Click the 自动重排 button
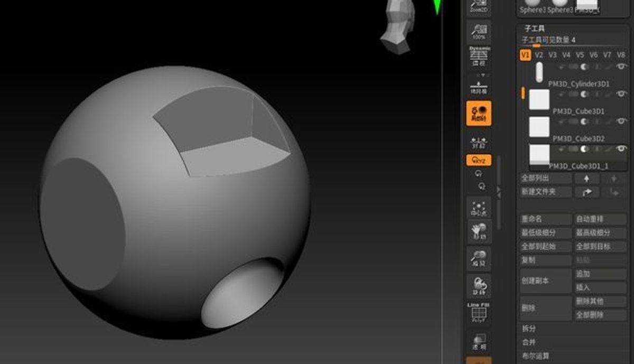The width and height of the screenshot is (634, 364). (x=600, y=219)
